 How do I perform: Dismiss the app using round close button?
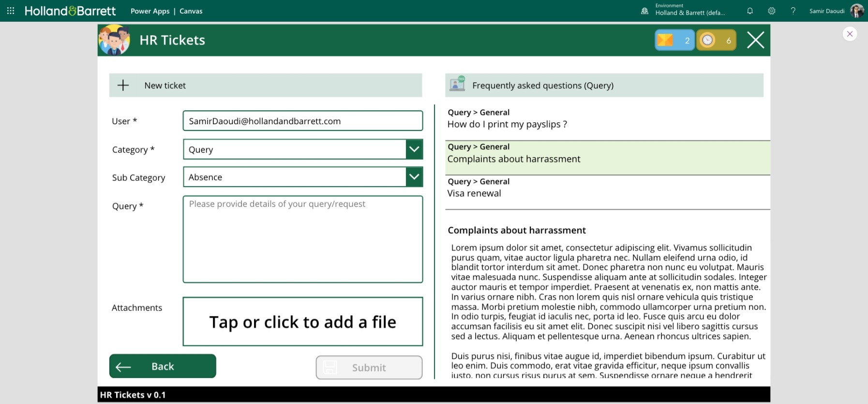pos(850,34)
